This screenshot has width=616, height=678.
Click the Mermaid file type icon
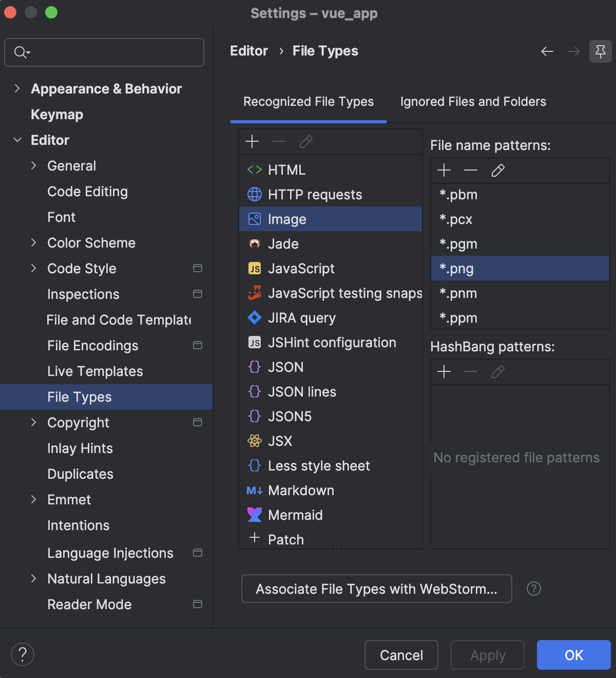coord(255,515)
